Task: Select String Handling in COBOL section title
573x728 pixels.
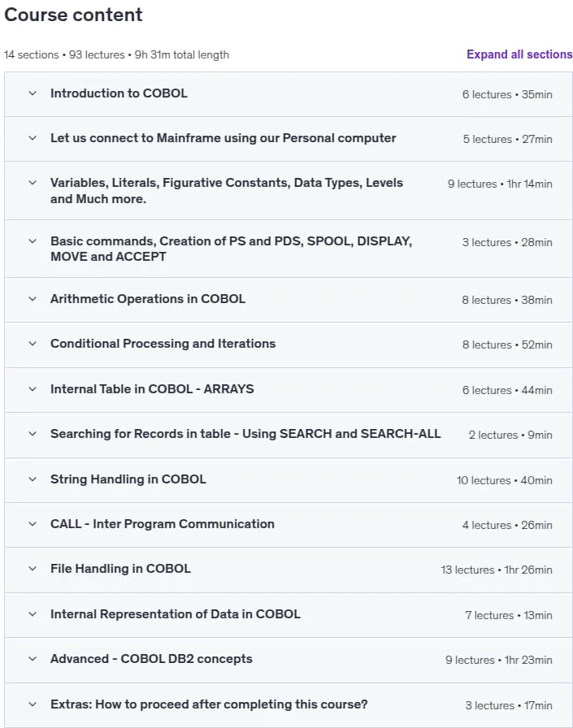Action: [128, 479]
